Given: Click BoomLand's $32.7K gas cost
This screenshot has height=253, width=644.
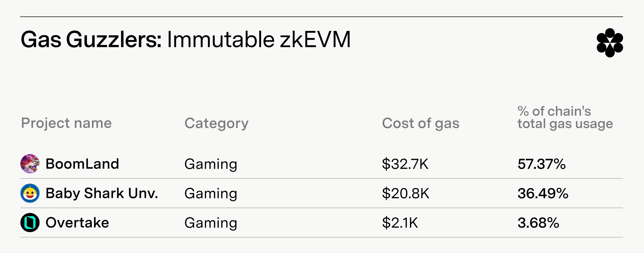Looking at the screenshot, I should pos(405,164).
